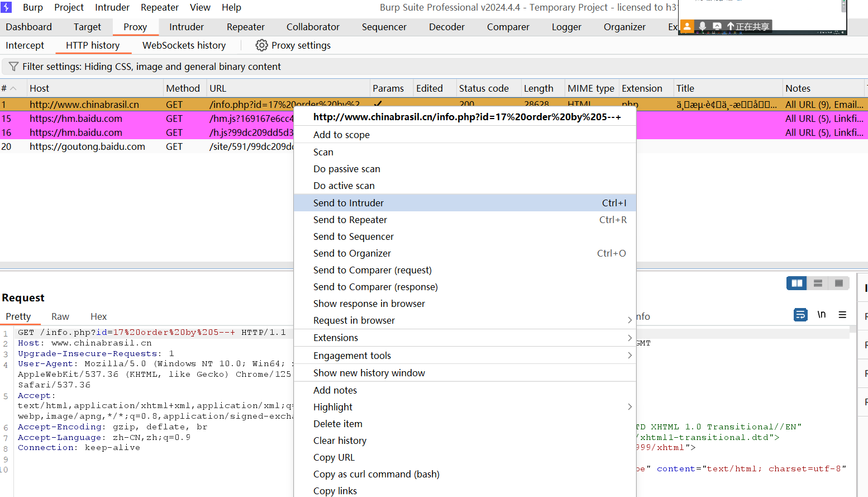The height and width of the screenshot is (497, 868).
Task: Select side-by-side layout icon
Action: click(x=797, y=283)
